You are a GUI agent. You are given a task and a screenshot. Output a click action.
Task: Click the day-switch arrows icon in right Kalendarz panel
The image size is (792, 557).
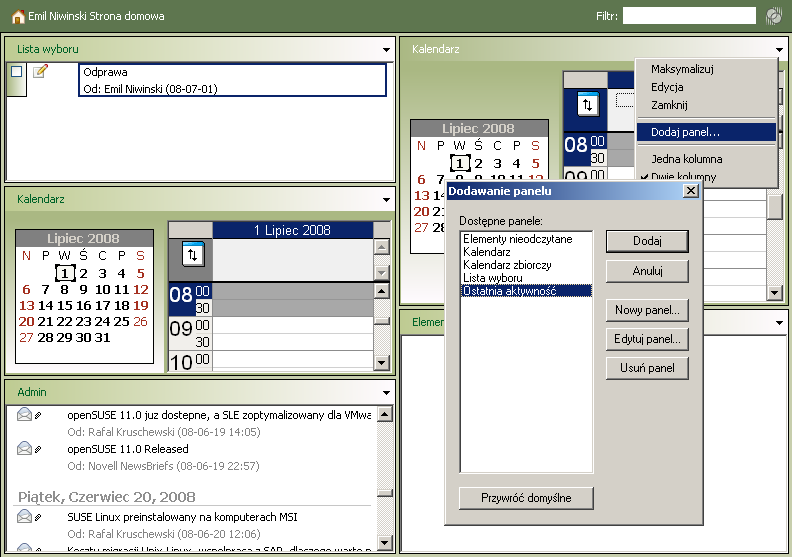(587, 105)
